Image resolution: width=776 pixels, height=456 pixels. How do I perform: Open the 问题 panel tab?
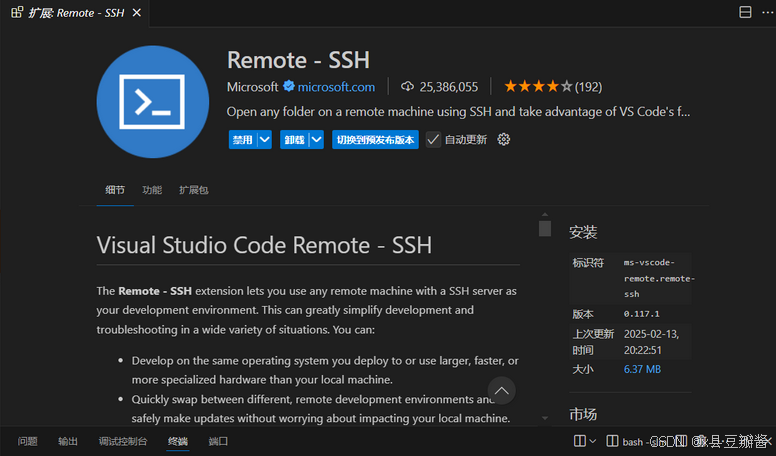pos(28,441)
